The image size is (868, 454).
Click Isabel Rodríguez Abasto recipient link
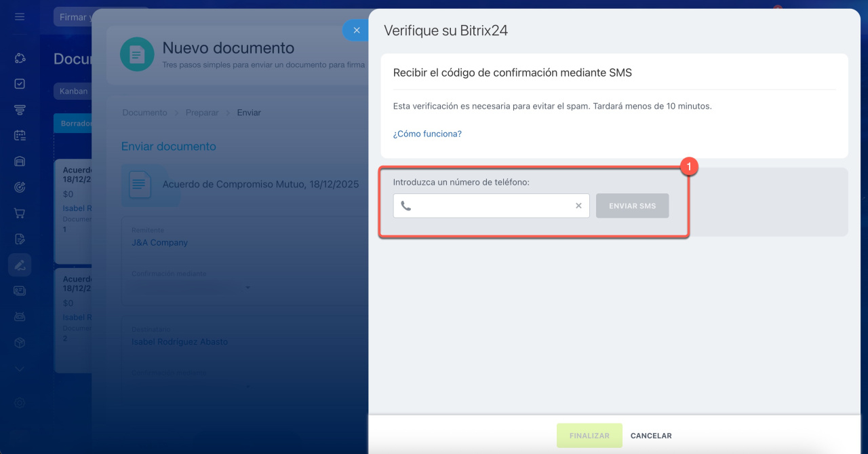[x=180, y=341]
